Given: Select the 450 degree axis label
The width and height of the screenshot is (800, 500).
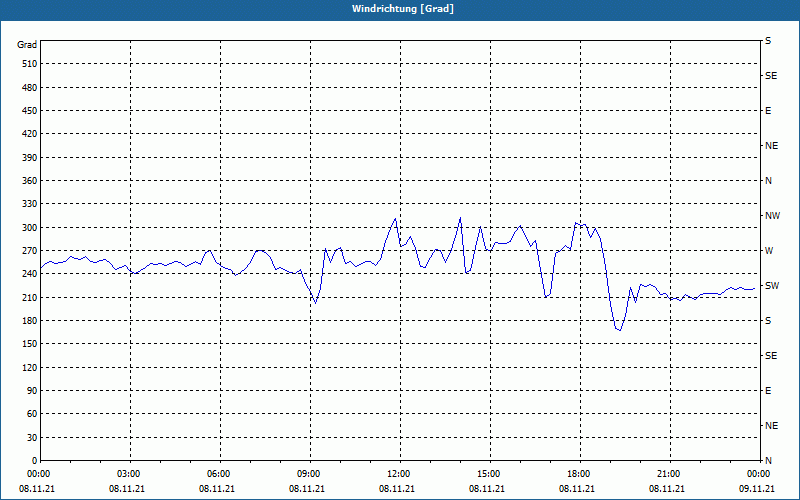Looking at the screenshot, I should click(29, 111).
